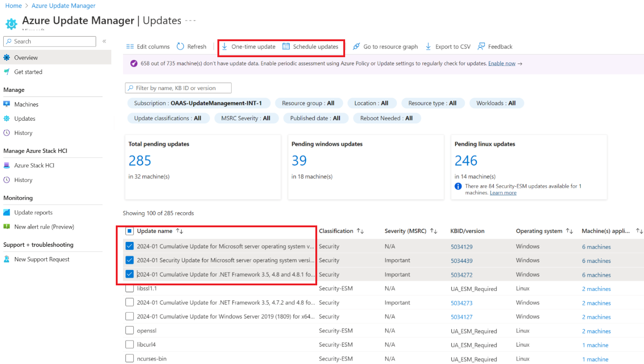
Task: Click the Filter by name, KB ID field
Action: (x=178, y=88)
